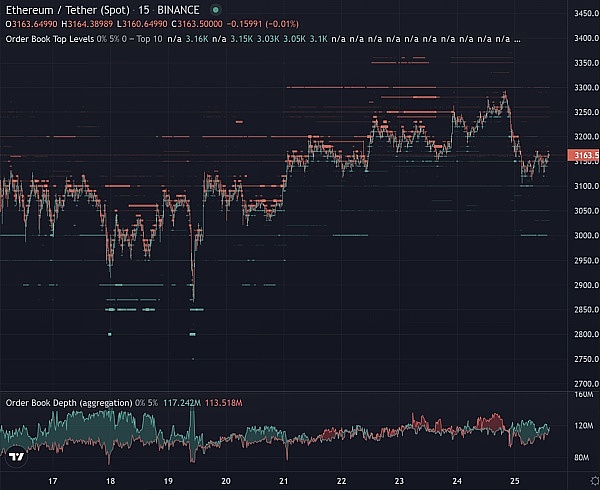Click the TradingView logo icon

pyautogui.click(x=16, y=456)
